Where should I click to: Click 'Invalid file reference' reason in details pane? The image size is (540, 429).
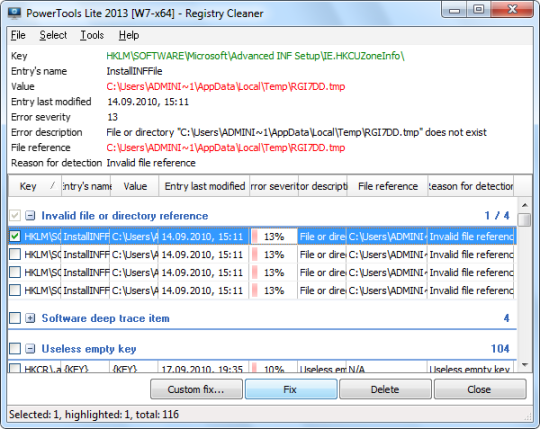click(151, 163)
